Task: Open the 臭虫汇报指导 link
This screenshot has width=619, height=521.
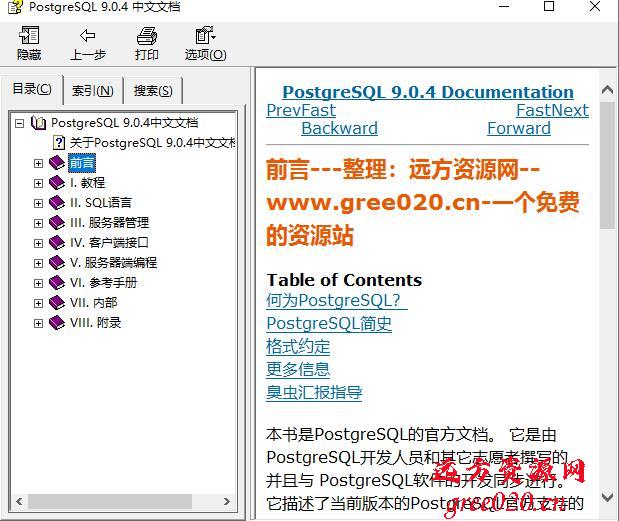Action: (314, 393)
